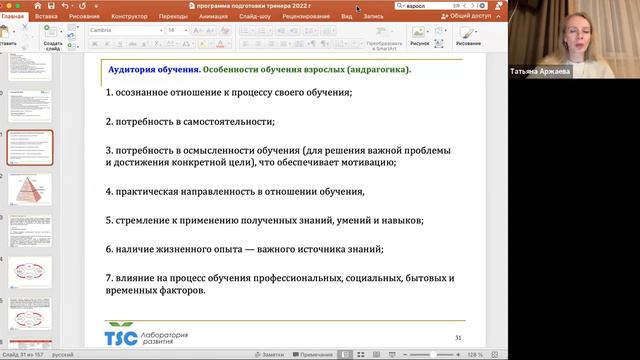Toggle the Заметки notes pane
640x360 pixels.
(269, 355)
